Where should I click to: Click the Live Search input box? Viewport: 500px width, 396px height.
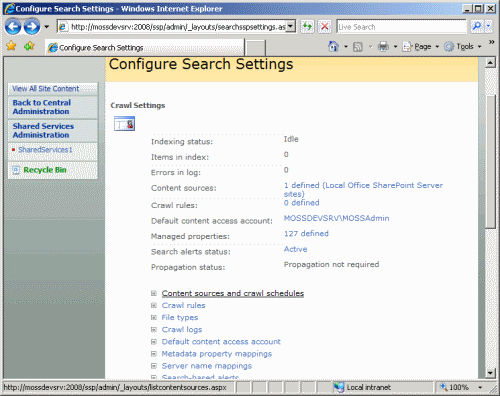401,27
